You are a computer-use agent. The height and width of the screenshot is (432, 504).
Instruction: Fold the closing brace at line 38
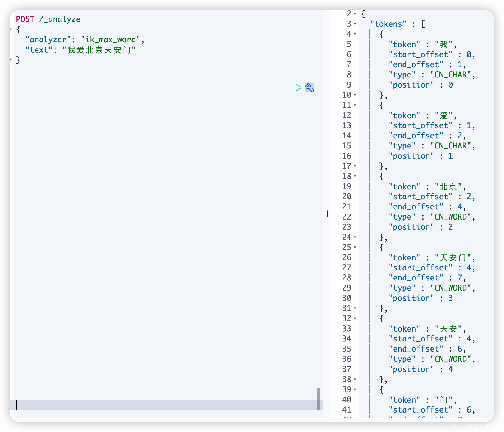tap(355, 379)
